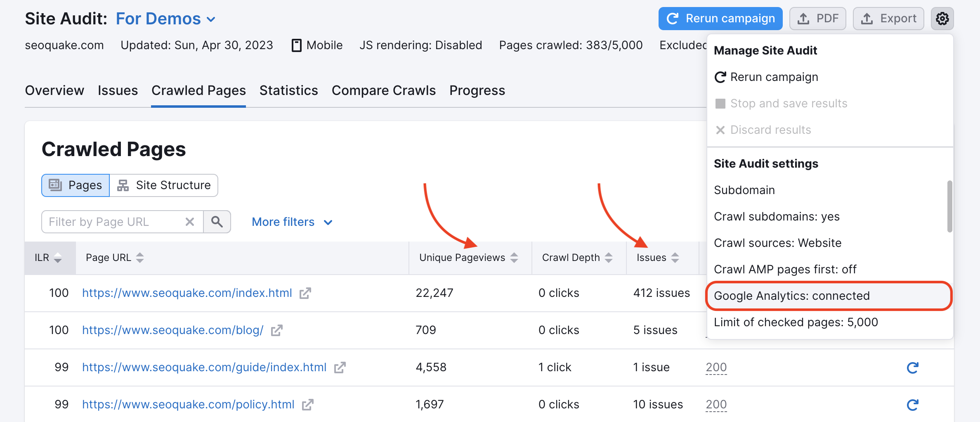The height and width of the screenshot is (422, 980).
Task: Open the Compare Crawls tab
Action: point(384,90)
